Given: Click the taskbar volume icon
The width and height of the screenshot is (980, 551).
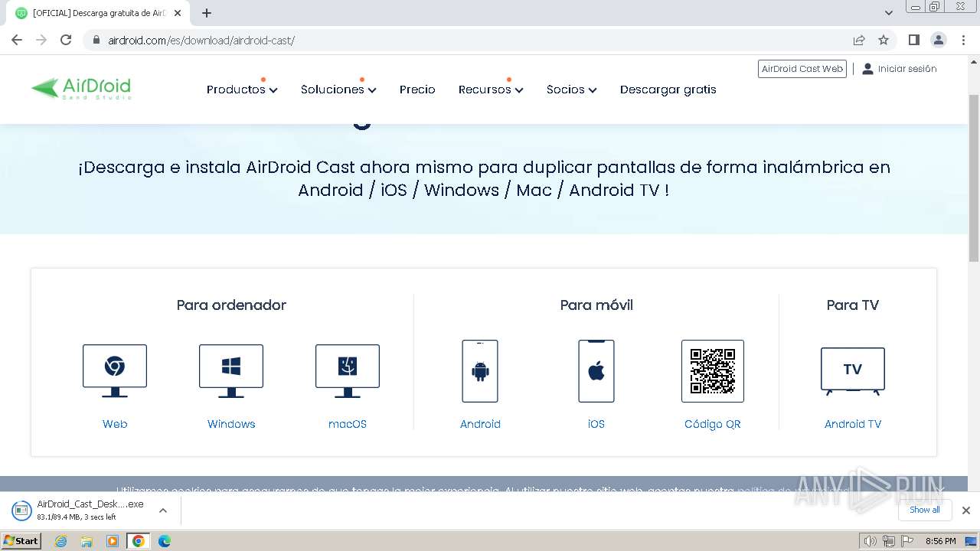Looking at the screenshot, I should tap(870, 541).
